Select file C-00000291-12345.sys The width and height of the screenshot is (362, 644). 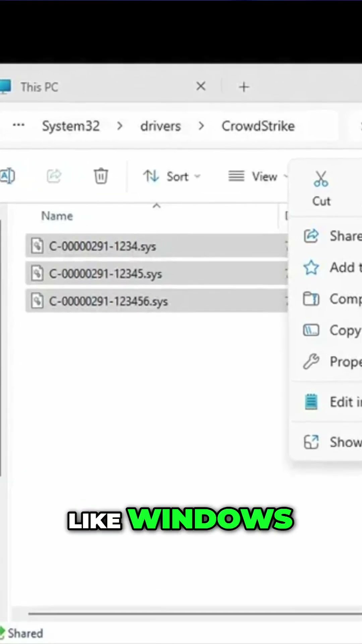pyautogui.click(x=157, y=273)
